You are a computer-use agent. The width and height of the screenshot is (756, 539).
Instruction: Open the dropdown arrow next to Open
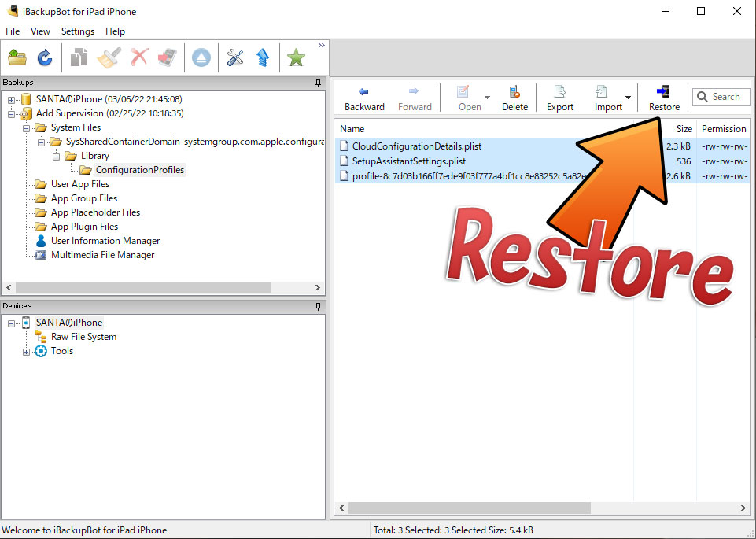coord(488,98)
